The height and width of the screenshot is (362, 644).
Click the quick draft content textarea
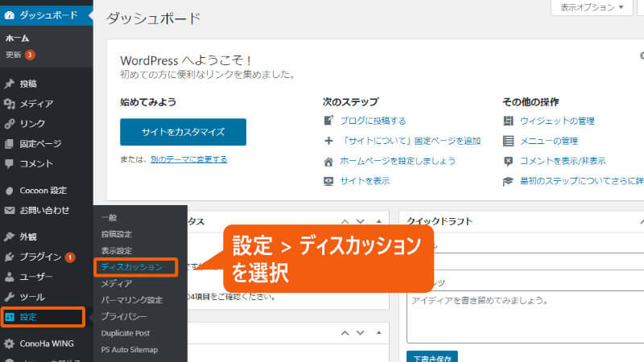pyautogui.click(x=526, y=317)
